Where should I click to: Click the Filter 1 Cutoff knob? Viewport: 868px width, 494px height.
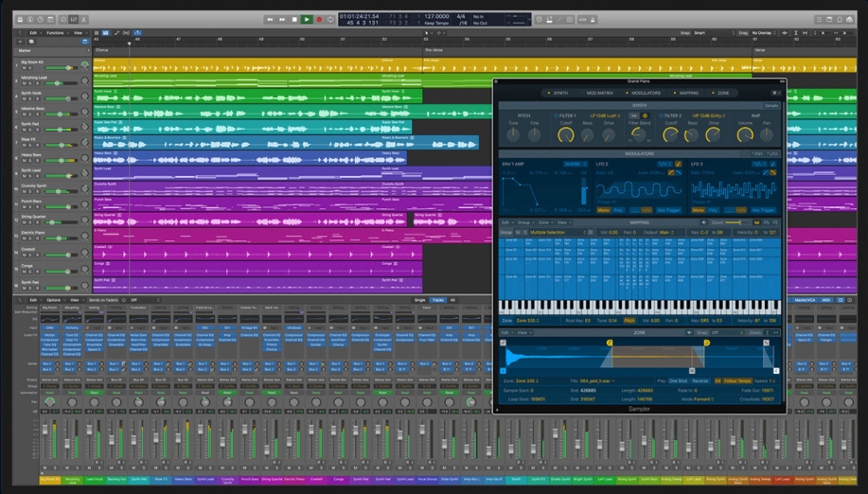click(x=565, y=134)
